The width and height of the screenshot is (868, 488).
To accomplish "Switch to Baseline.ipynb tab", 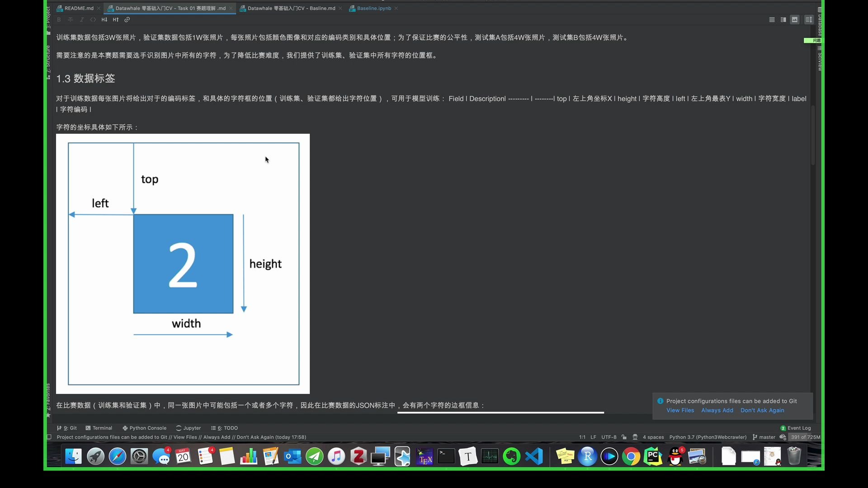I will pos(374,8).
